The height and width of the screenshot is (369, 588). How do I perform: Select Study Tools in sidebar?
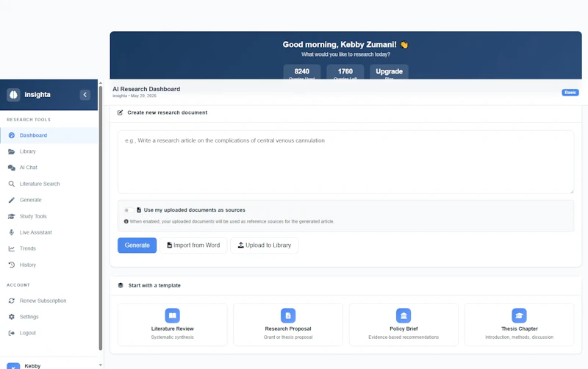tap(49, 216)
